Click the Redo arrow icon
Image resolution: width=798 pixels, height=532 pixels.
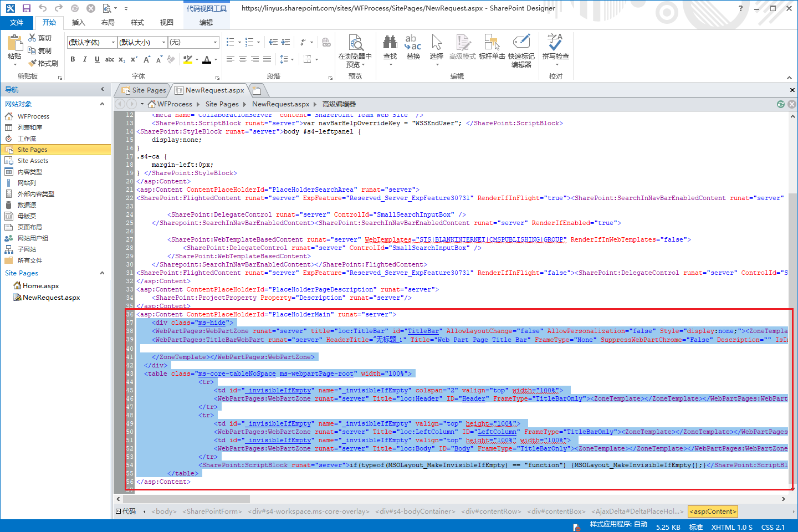(59, 8)
